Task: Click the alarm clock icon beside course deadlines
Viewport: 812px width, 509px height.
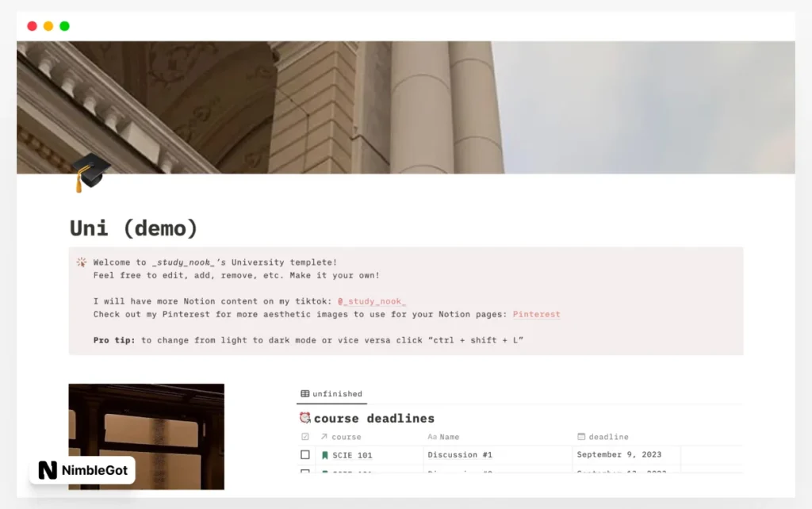Action: point(305,417)
